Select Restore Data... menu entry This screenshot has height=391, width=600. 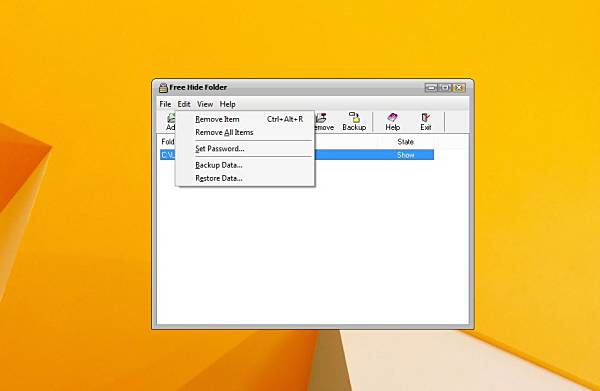tap(245, 178)
